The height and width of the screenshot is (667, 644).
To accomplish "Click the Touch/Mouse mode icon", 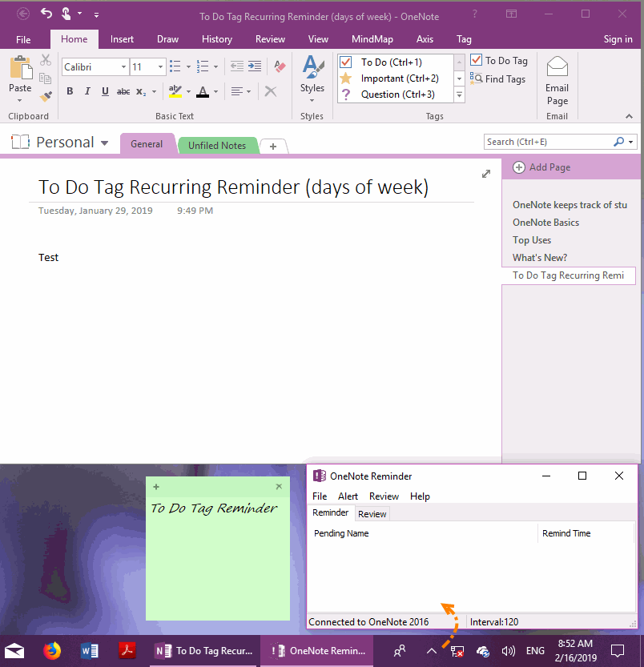I will click(66, 14).
